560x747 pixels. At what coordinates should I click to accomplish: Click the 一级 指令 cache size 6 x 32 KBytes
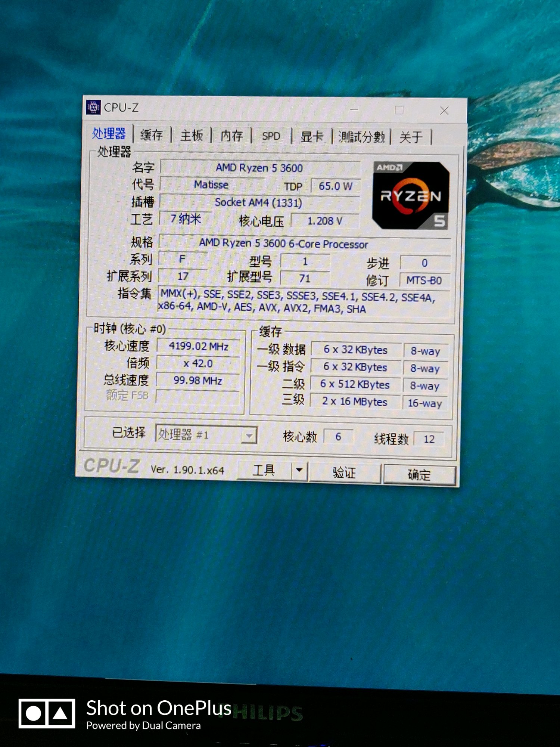[x=355, y=367]
